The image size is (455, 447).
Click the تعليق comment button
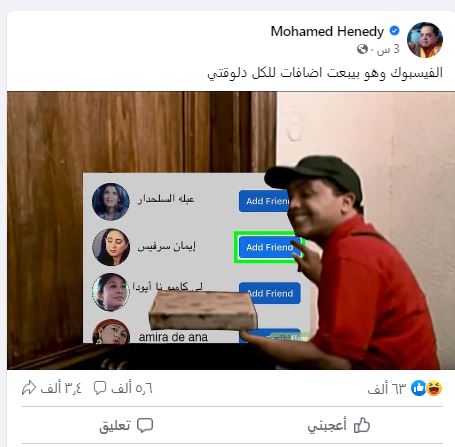tap(127, 425)
